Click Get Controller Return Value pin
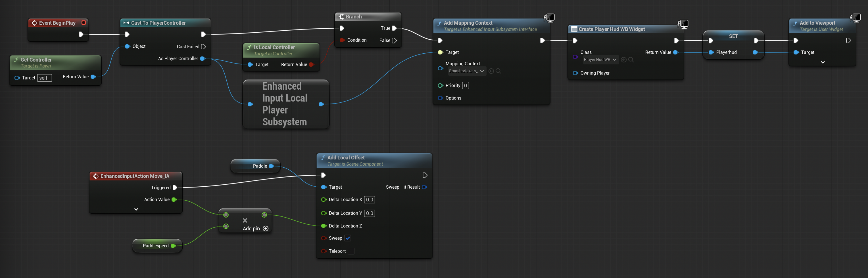 (x=93, y=77)
